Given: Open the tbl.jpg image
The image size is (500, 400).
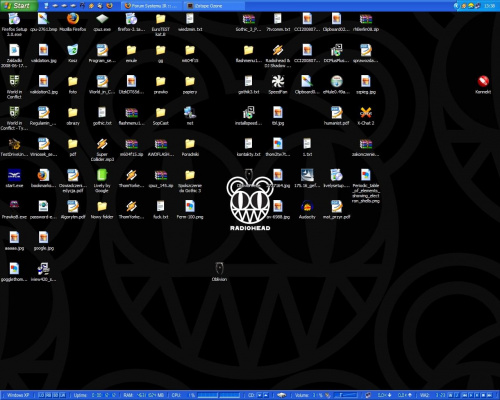Looking at the screenshot, I should 278,116.
